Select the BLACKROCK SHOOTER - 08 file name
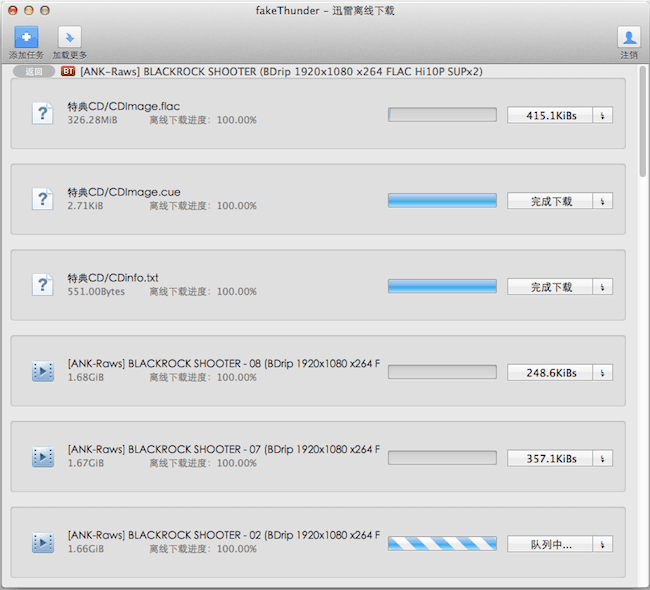The width and height of the screenshot is (650, 590). 224,364
